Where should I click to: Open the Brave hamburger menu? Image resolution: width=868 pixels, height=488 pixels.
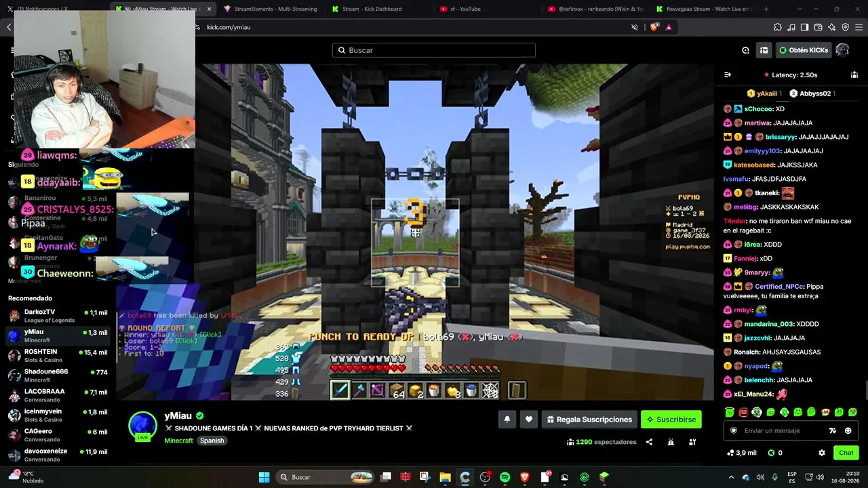coord(859,27)
